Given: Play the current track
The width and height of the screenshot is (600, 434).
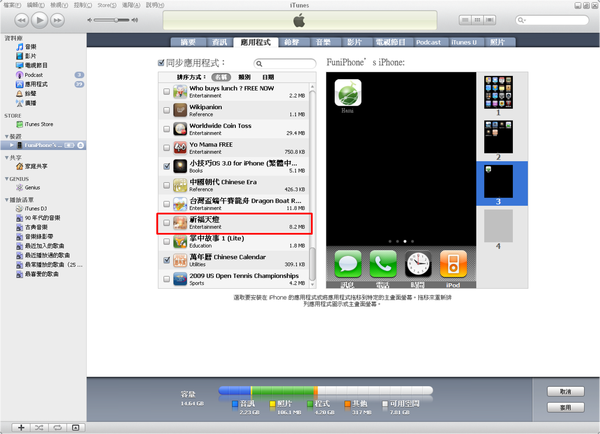Looking at the screenshot, I should tap(39, 20).
